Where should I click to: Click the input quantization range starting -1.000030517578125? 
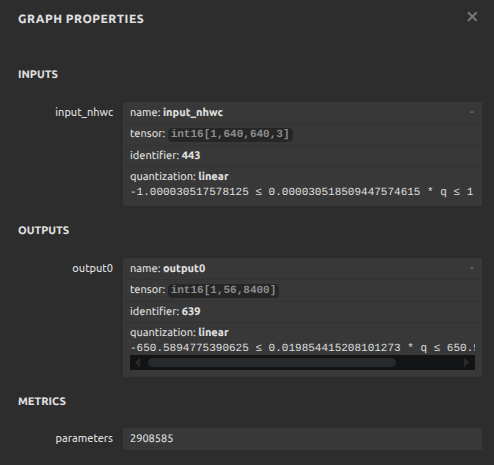(x=302, y=192)
